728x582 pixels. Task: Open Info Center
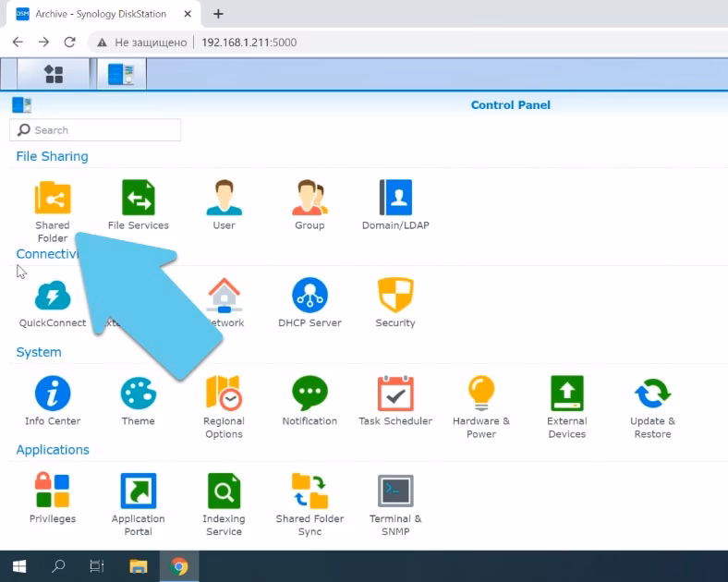53,394
